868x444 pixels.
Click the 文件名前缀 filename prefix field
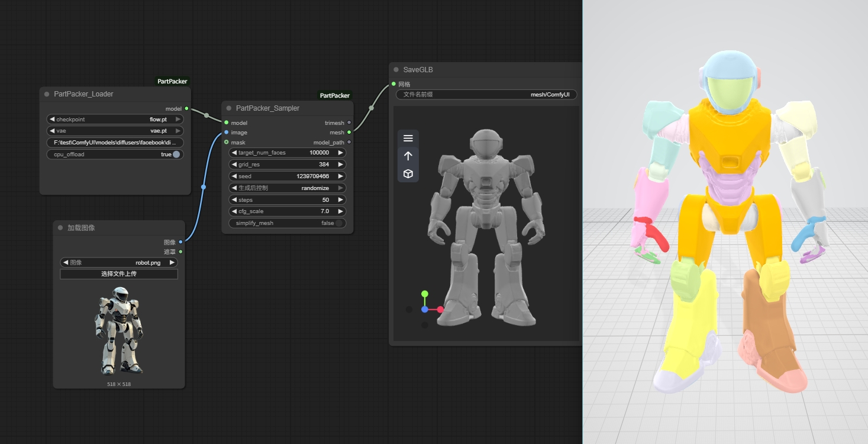[486, 95]
